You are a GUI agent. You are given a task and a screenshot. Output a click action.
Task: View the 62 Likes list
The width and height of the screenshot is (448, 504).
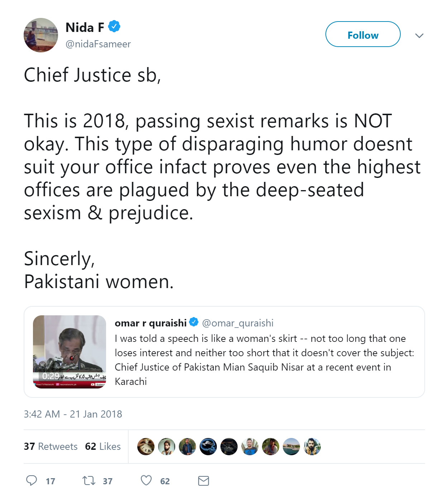pyautogui.click(x=103, y=447)
